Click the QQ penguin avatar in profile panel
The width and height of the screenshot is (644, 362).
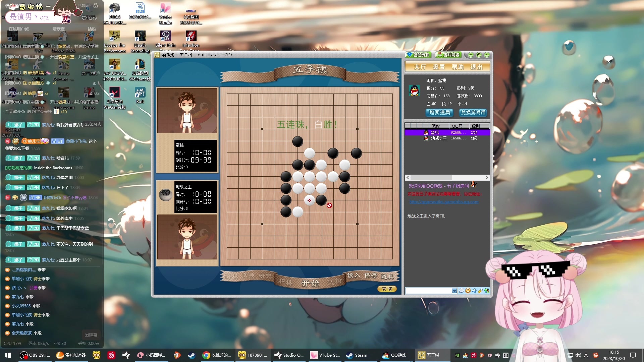click(x=414, y=90)
